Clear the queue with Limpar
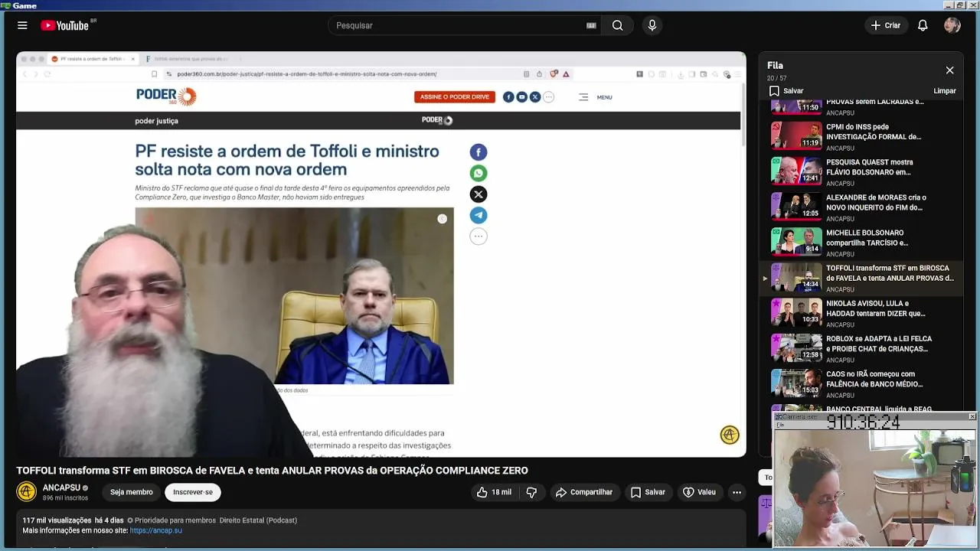 point(945,91)
